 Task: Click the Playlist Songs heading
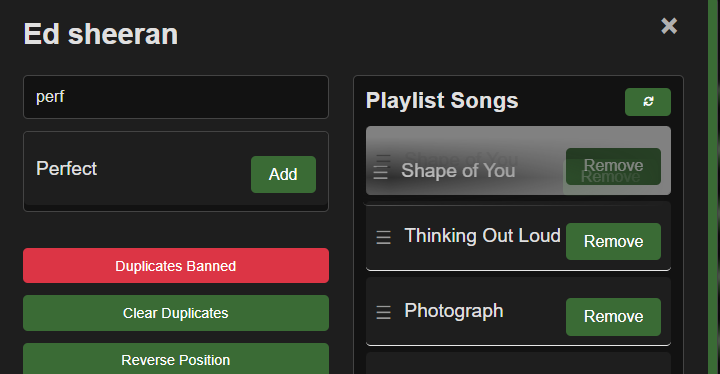click(x=442, y=101)
